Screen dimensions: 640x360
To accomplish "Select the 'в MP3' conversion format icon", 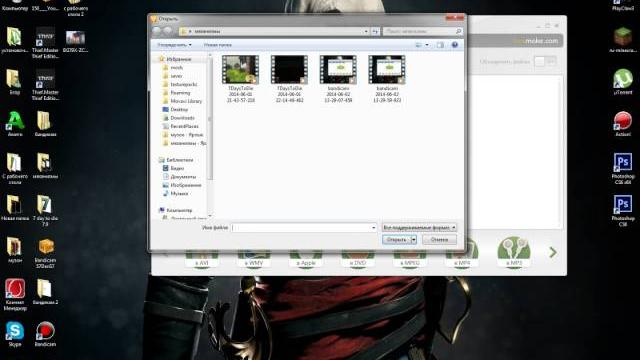I will click(x=513, y=252).
